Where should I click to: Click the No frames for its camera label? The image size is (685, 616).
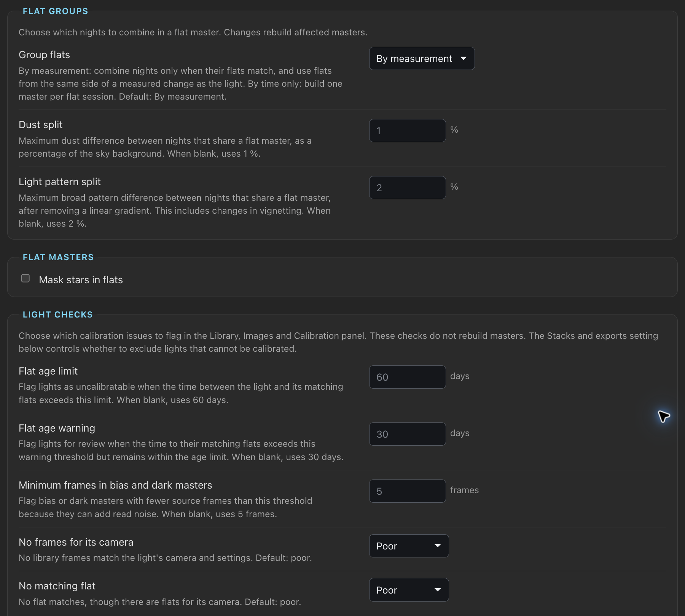(x=76, y=542)
